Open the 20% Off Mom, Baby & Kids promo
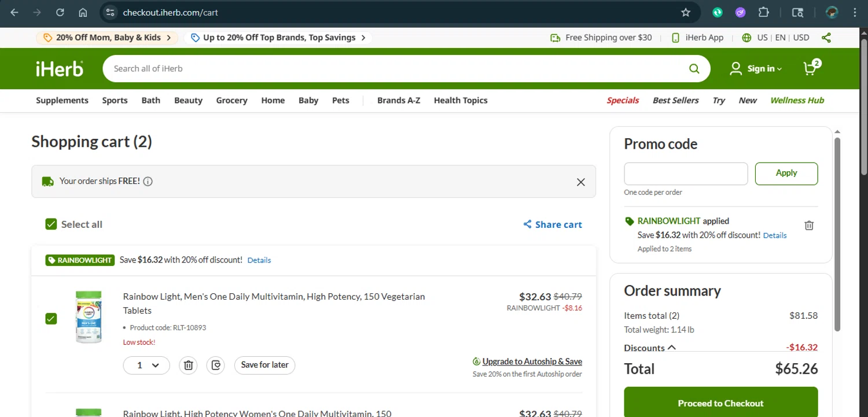The image size is (868, 417). (x=108, y=38)
